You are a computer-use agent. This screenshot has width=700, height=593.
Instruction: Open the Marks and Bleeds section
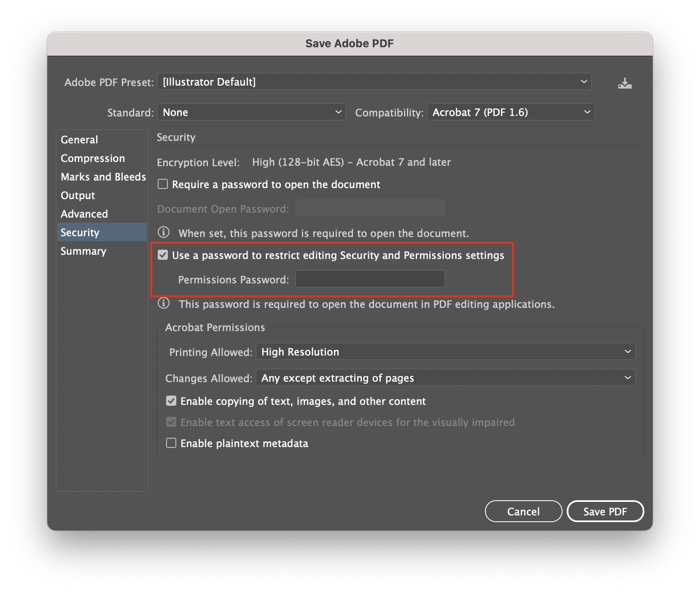[x=103, y=177]
